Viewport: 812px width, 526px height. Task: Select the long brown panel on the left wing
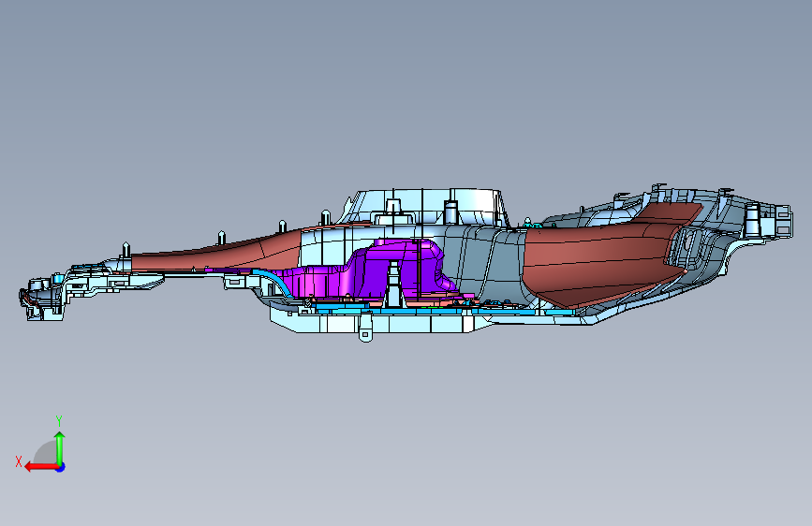pyautogui.click(x=217, y=251)
